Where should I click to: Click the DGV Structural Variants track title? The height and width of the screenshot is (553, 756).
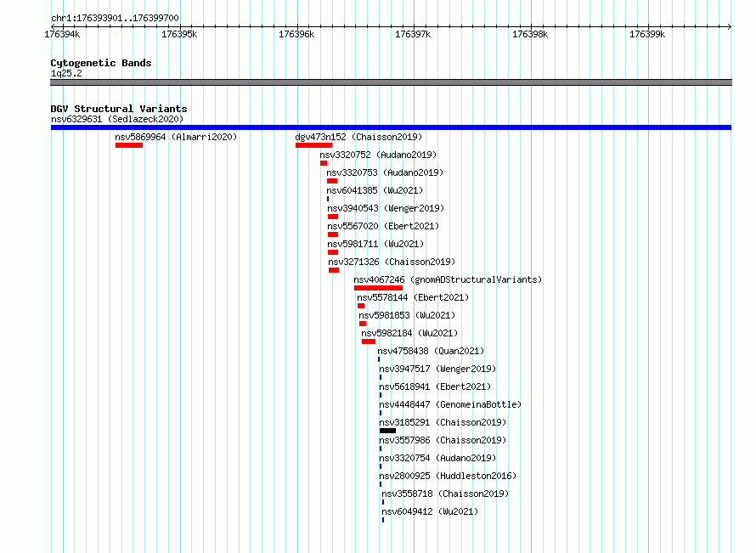119,109
